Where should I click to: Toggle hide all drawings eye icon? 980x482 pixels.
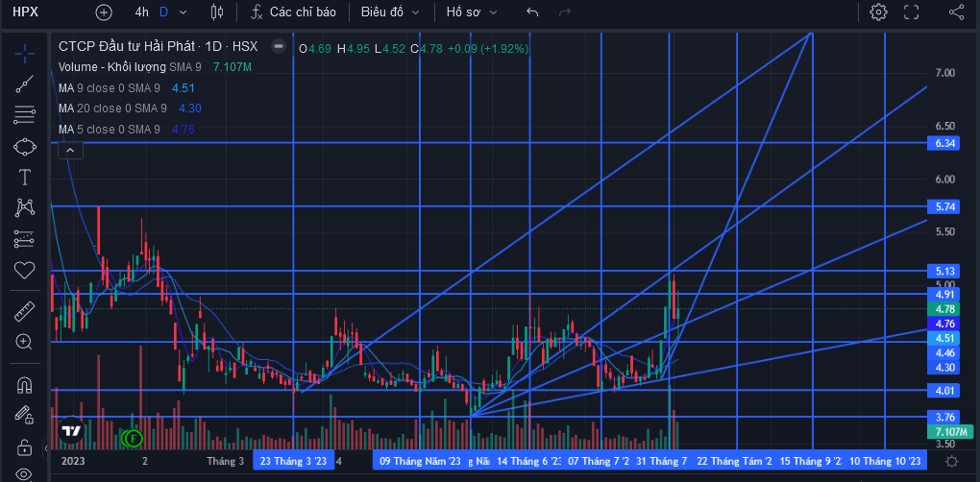pyautogui.click(x=24, y=473)
